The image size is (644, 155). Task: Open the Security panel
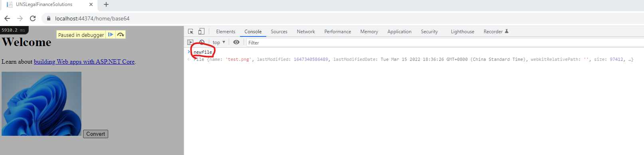click(429, 32)
